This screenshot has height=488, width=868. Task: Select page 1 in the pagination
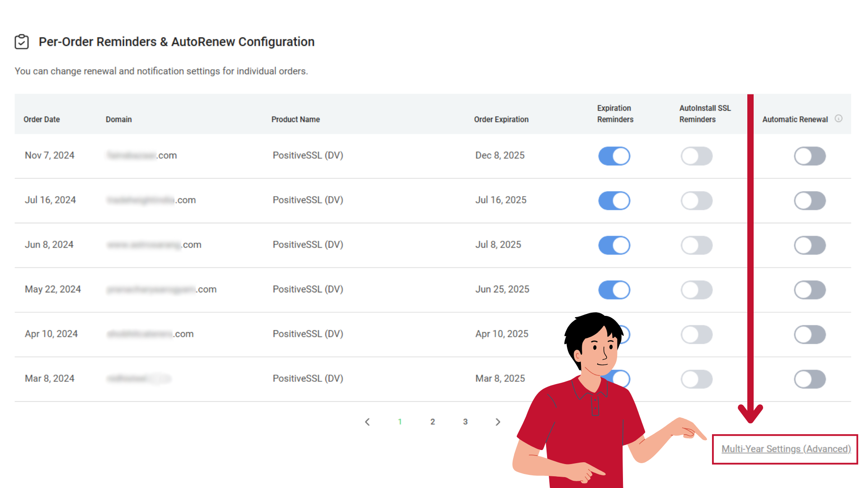pyautogui.click(x=400, y=422)
